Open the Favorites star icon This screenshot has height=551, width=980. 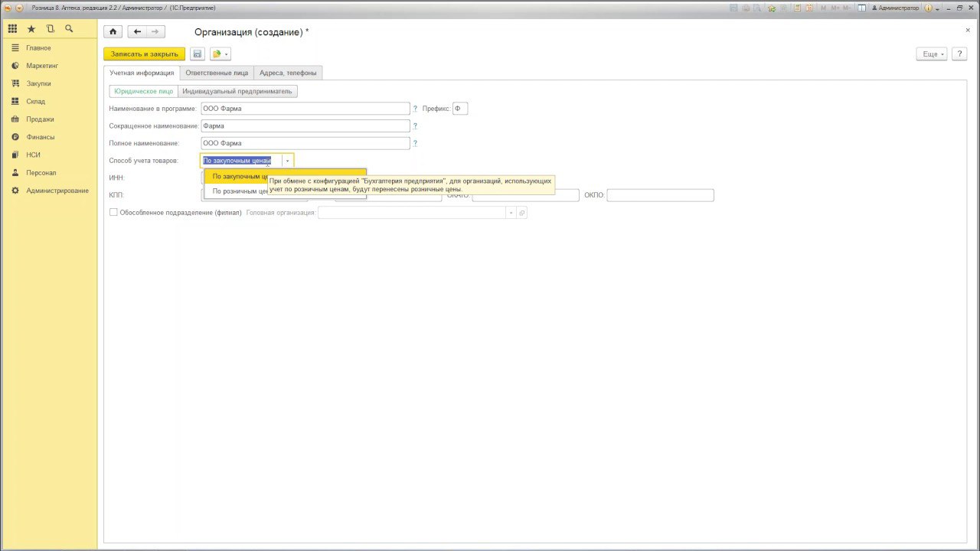click(x=31, y=28)
